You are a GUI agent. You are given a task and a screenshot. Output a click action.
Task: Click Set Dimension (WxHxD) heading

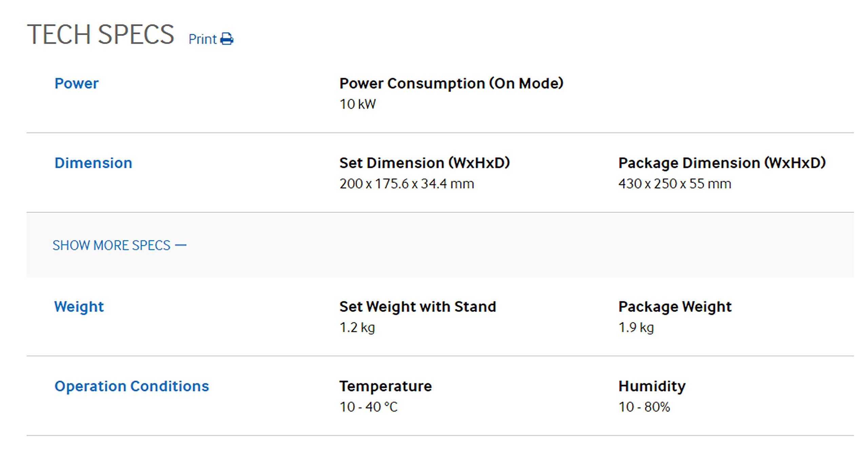tap(425, 163)
